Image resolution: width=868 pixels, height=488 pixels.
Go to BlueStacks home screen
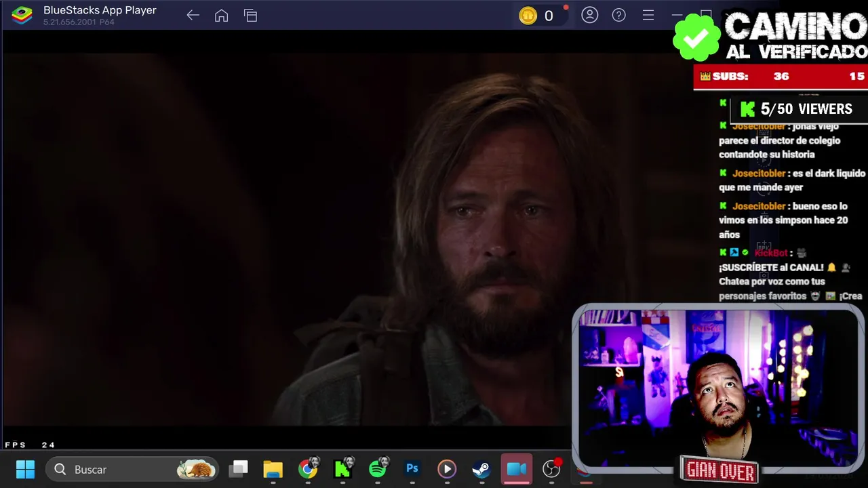click(x=221, y=16)
